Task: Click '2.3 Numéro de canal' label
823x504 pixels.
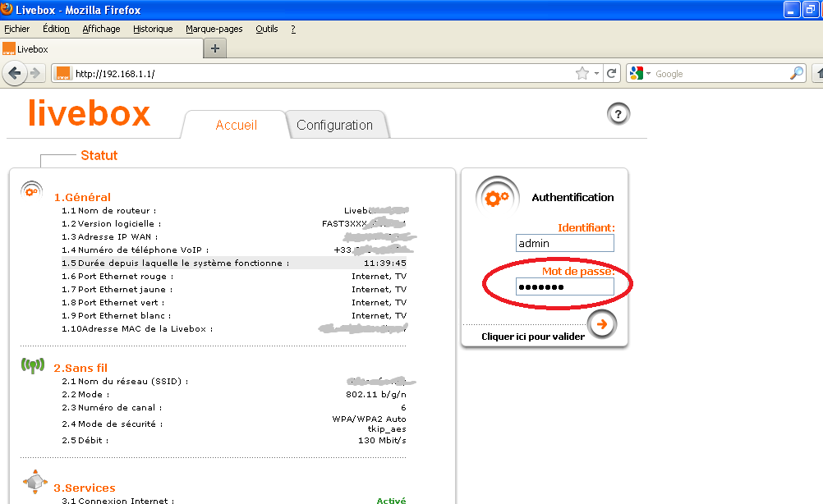Action: coord(112,407)
